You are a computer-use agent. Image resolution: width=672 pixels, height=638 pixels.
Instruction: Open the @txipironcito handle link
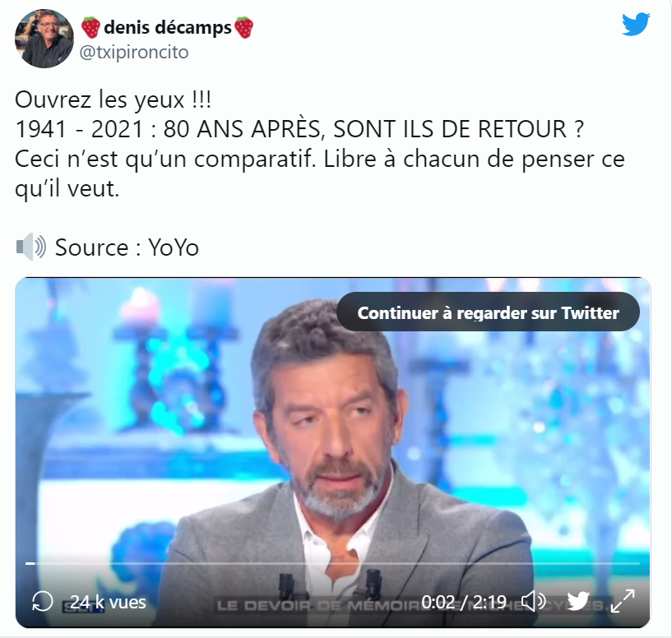coord(134,53)
